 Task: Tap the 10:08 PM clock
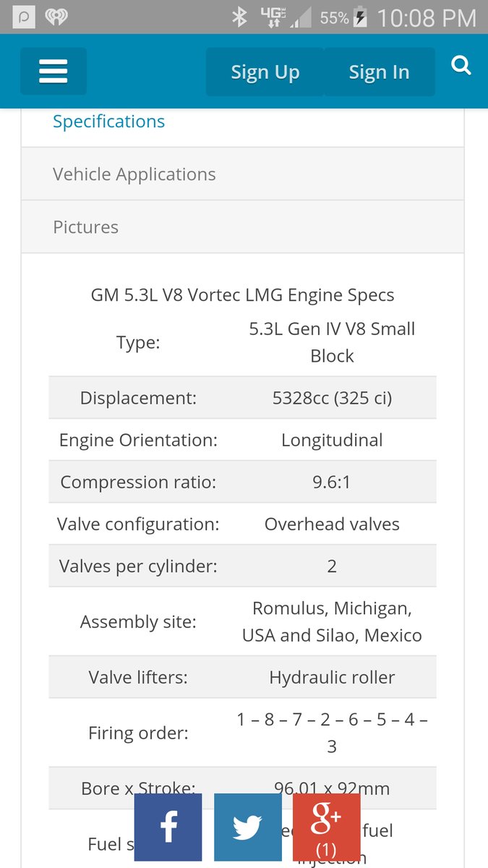(427, 17)
